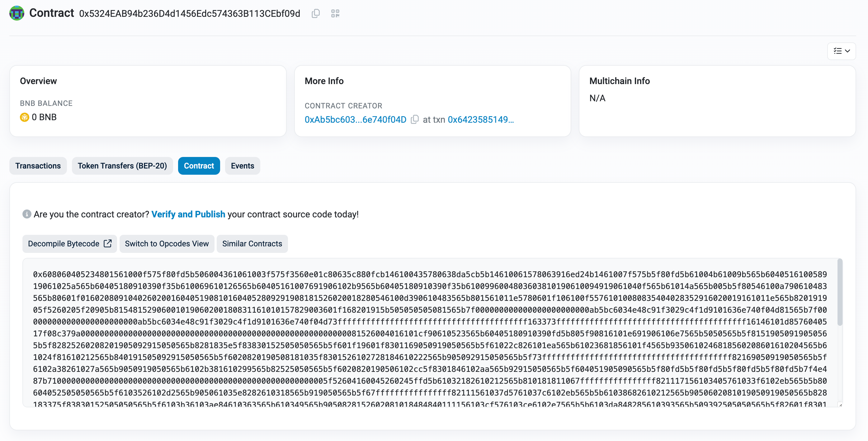Switch to Token Transfers (BEP-20) tab
Screen dimensions: 868x441
tap(122, 166)
